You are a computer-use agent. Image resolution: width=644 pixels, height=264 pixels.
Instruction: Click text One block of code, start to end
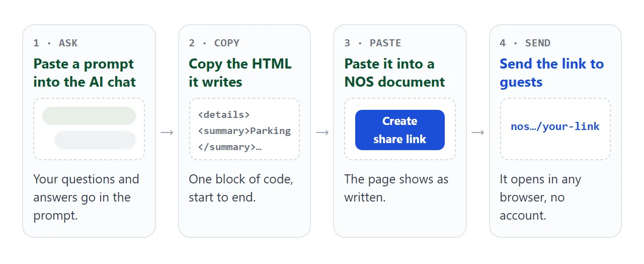pyautogui.click(x=241, y=188)
